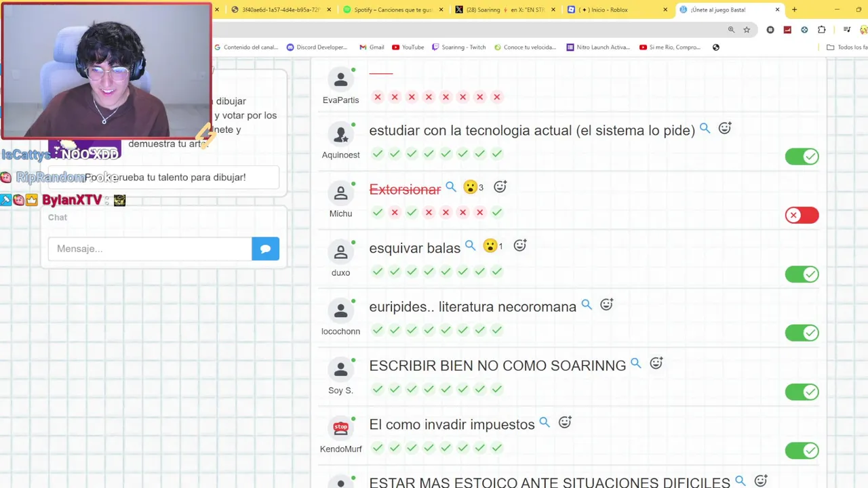Screen dimensions: 868x488
Task: Search 'euripides.. literatura necoromana' with magnifier
Action: (x=587, y=304)
